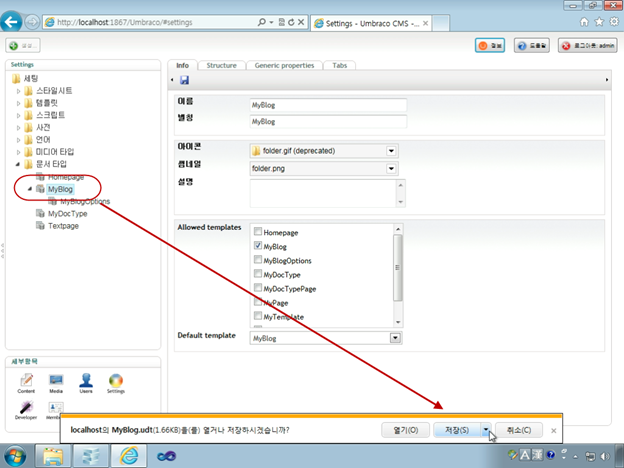Click the 이름 name input field

point(328,105)
